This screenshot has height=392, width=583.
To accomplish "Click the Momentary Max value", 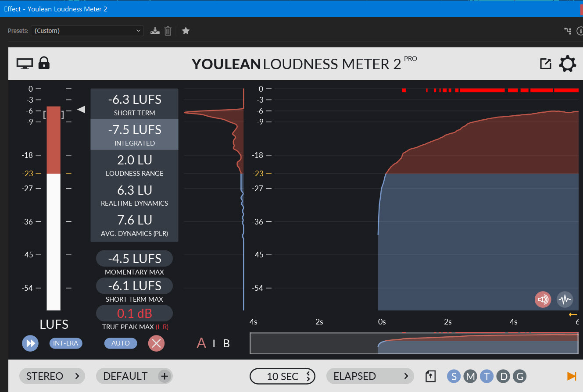I will (x=134, y=259).
